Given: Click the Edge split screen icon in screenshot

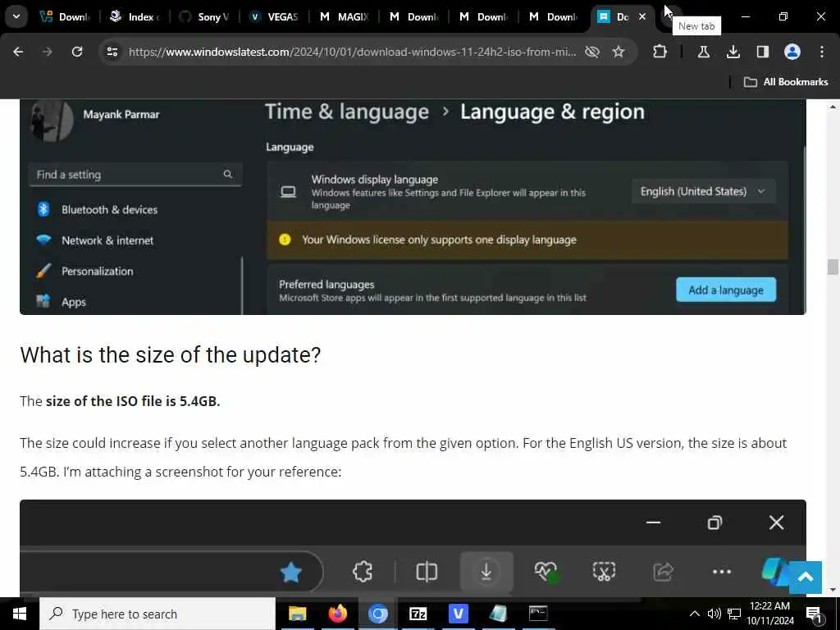Looking at the screenshot, I should (x=427, y=572).
